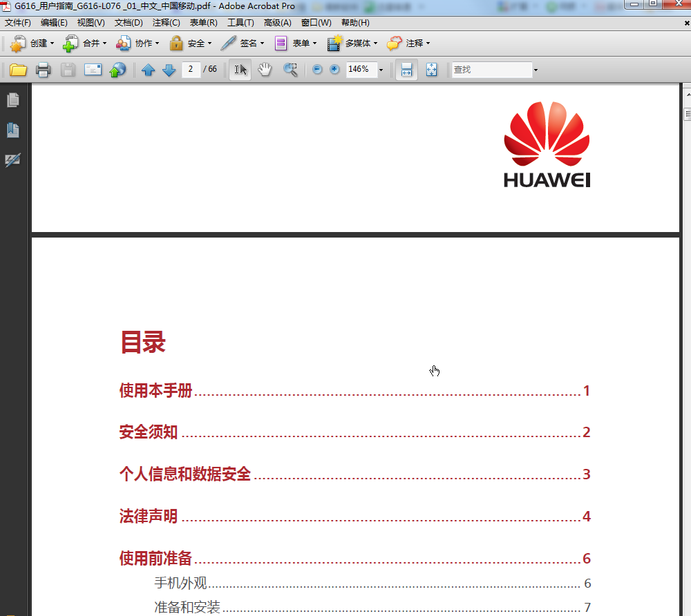Click the Sign (签名) pen icon
This screenshot has height=616, width=691.
tap(228, 43)
